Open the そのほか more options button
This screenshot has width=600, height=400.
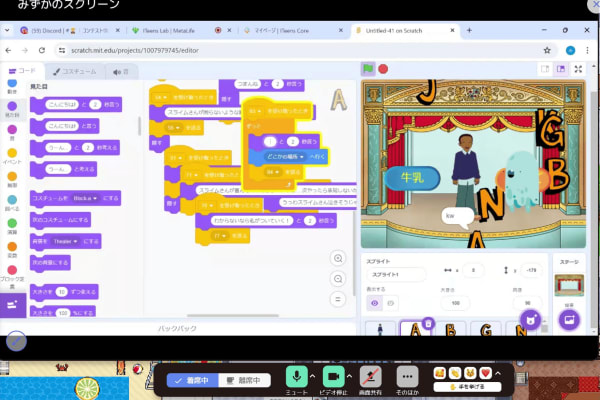coord(407,377)
